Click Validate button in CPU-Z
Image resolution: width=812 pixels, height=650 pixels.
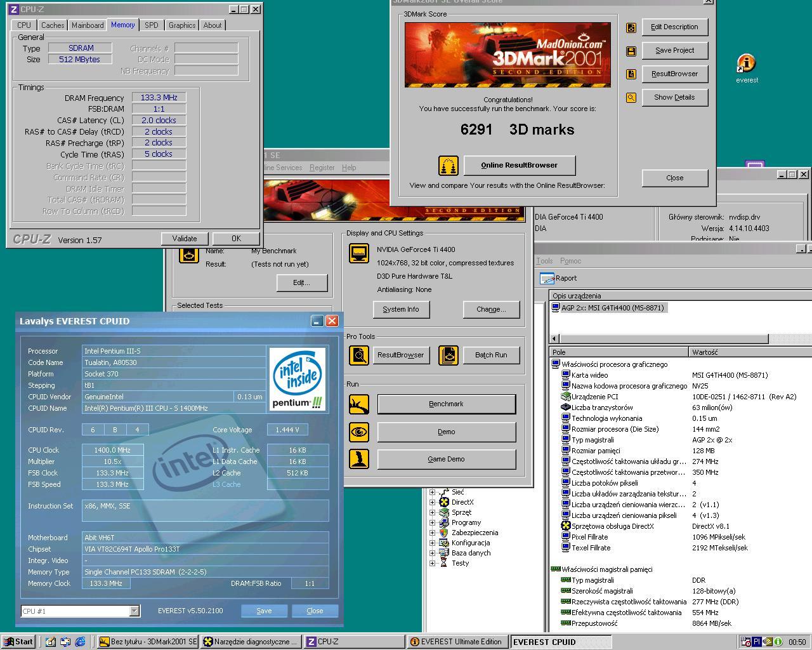click(x=185, y=239)
